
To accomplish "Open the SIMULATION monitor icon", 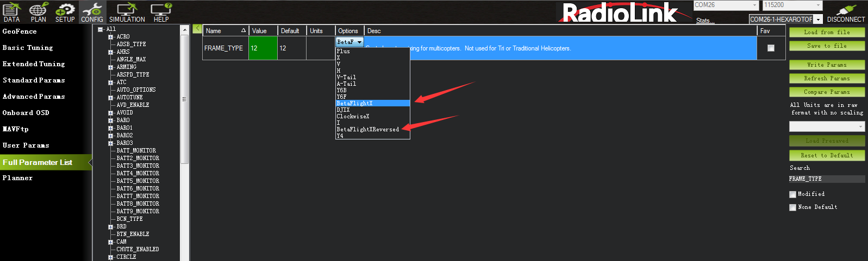I will tap(127, 12).
